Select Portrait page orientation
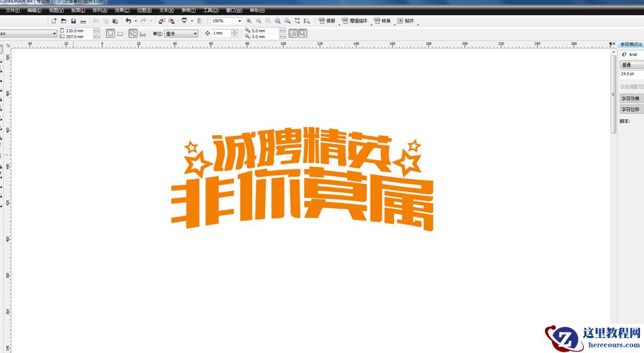The height and width of the screenshot is (353, 644). point(110,34)
